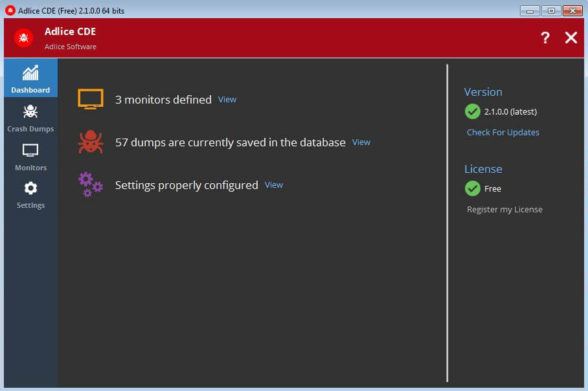Click green checkmark beside Free license
This screenshot has width=588, height=391.
click(x=473, y=188)
